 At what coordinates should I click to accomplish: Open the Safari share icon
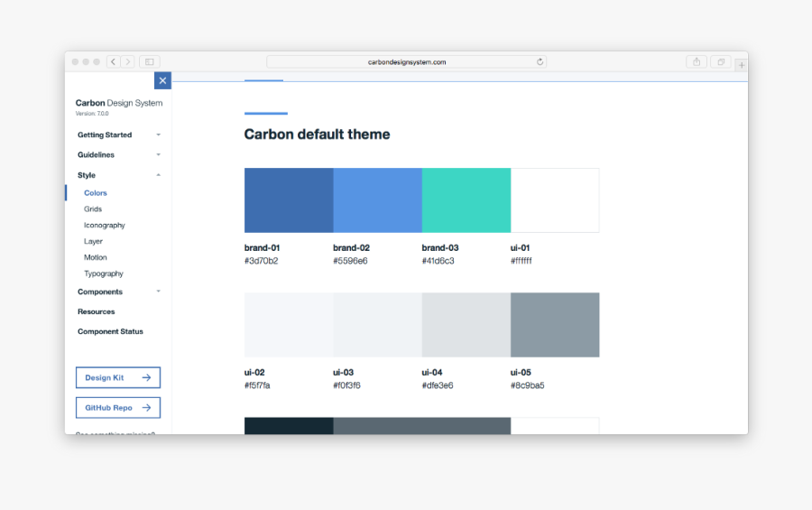(x=697, y=62)
